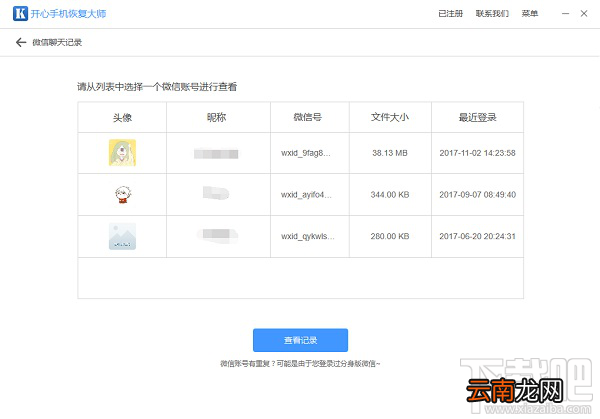Select the green-haired avatar in first row

122,153
